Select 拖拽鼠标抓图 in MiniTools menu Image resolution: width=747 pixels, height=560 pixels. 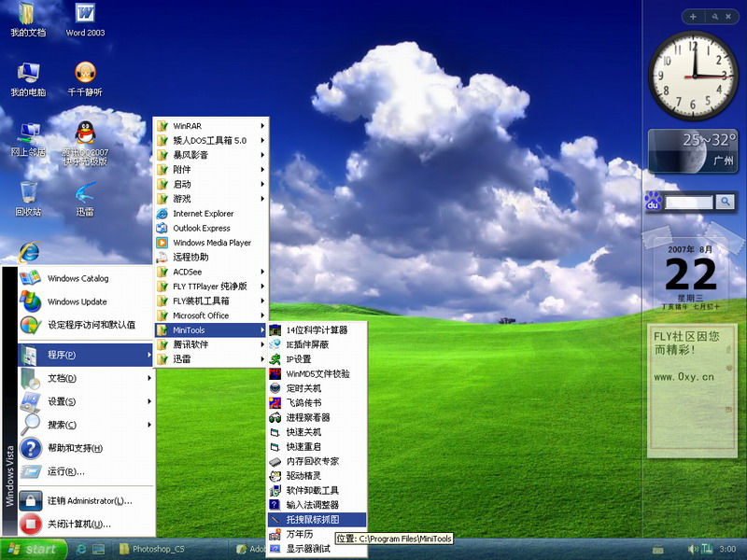(317, 520)
